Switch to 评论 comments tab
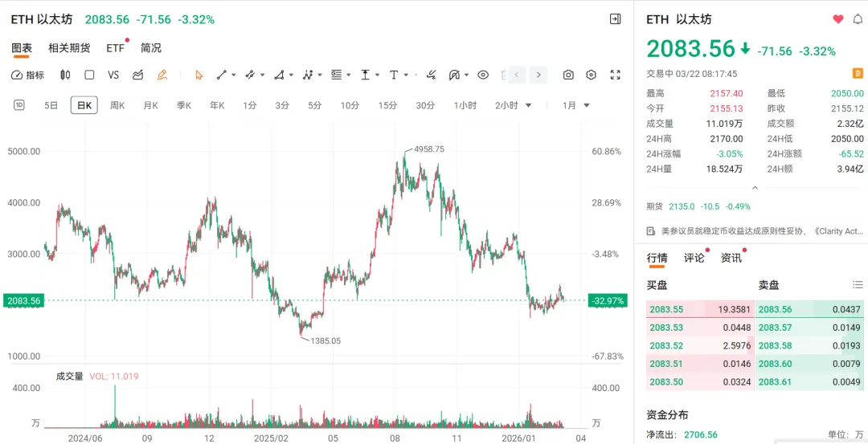Screen dimensions: 868x444 [x=694, y=258]
